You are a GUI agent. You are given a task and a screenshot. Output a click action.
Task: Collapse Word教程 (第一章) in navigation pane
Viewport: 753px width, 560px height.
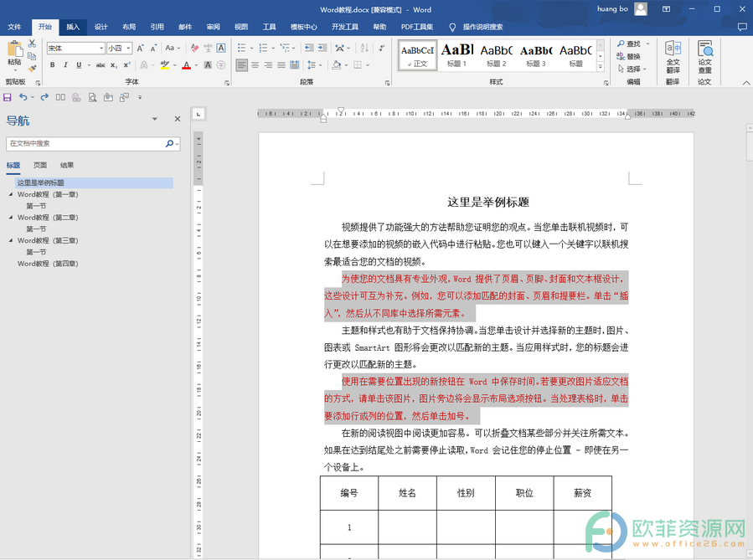[x=11, y=194]
